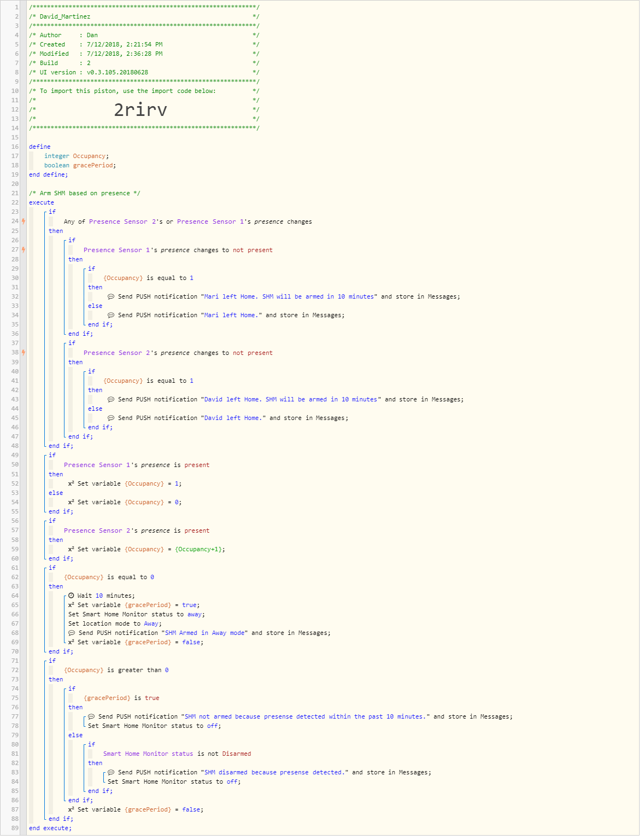
Task: Click "Presence Sensor 1" in the line 24 condition
Action: click(210, 221)
